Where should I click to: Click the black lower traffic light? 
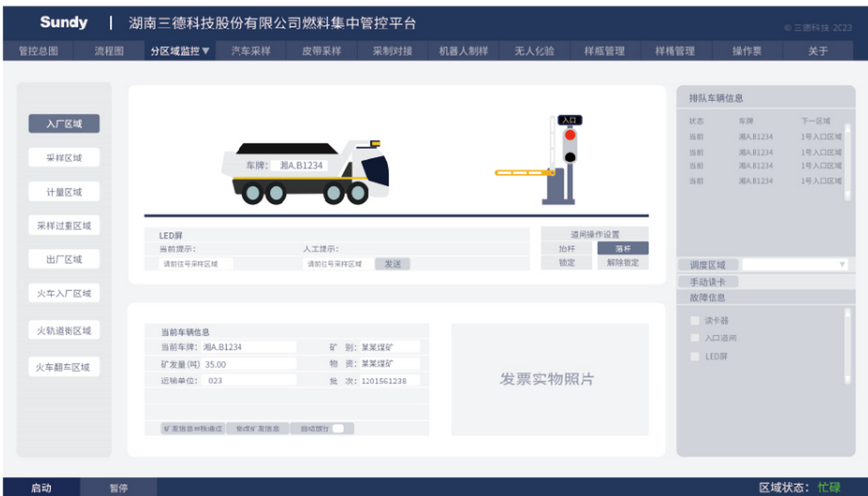pyautogui.click(x=570, y=157)
